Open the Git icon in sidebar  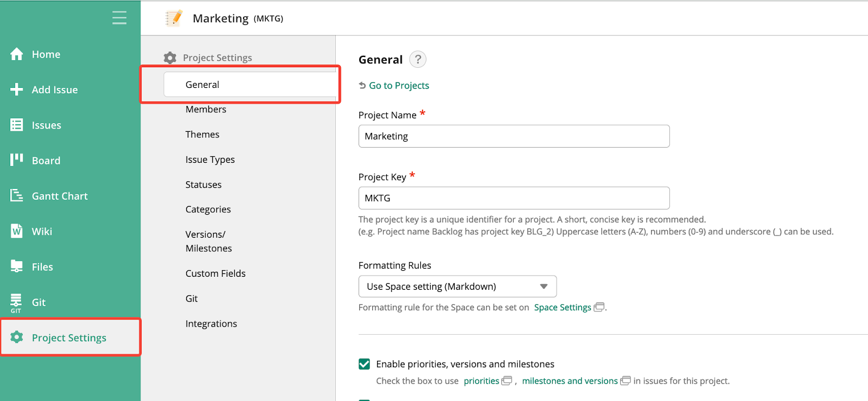(16, 302)
